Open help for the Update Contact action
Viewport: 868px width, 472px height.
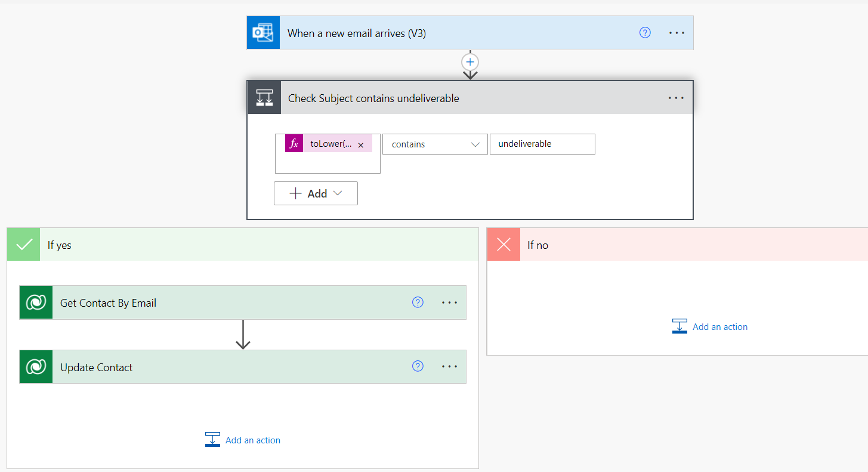coord(418,366)
